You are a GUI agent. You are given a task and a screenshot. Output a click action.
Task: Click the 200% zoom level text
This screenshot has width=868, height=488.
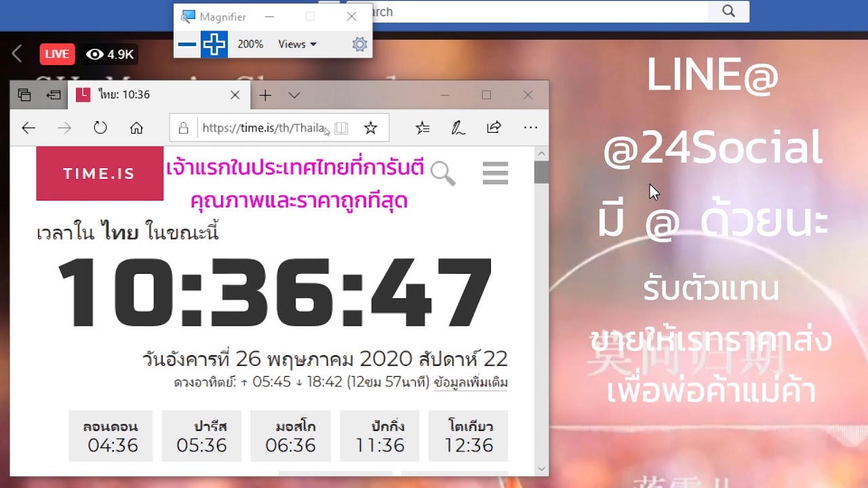pos(250,44)
